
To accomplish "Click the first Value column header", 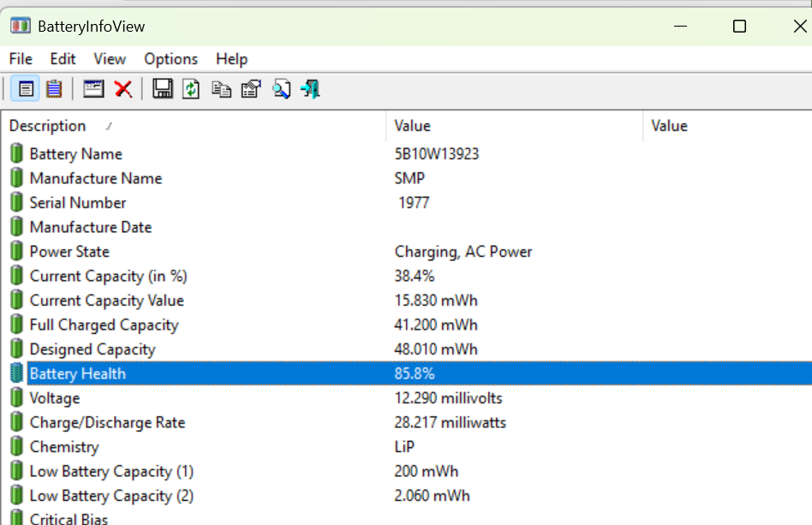I will click(x=515, y=126).
